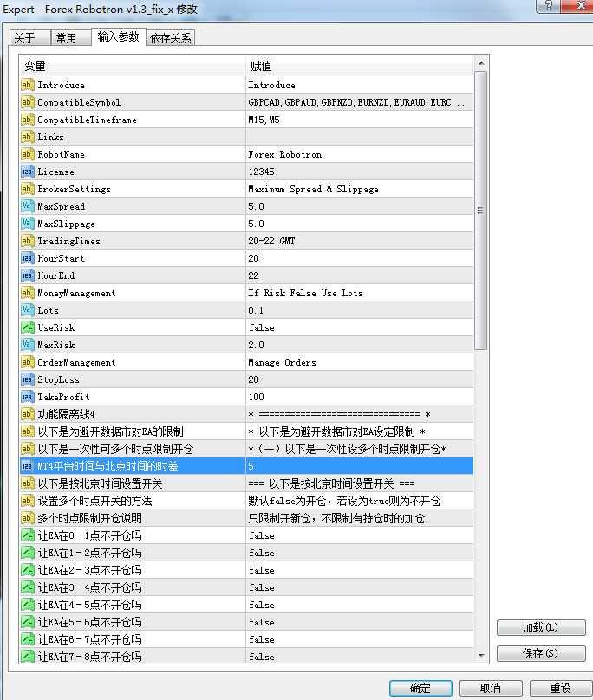Screen dimensions: 593x700
Task: Click the double icon beside MaxRisk
Action: tap(27, 345)
